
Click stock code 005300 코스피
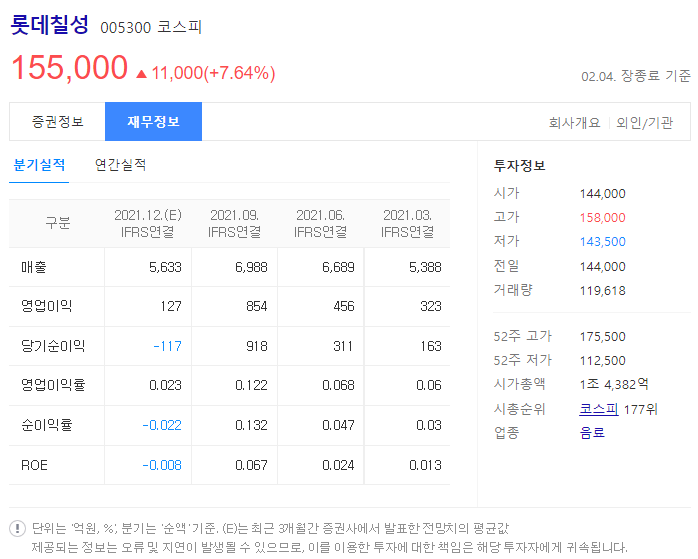(x=151, y=27)
